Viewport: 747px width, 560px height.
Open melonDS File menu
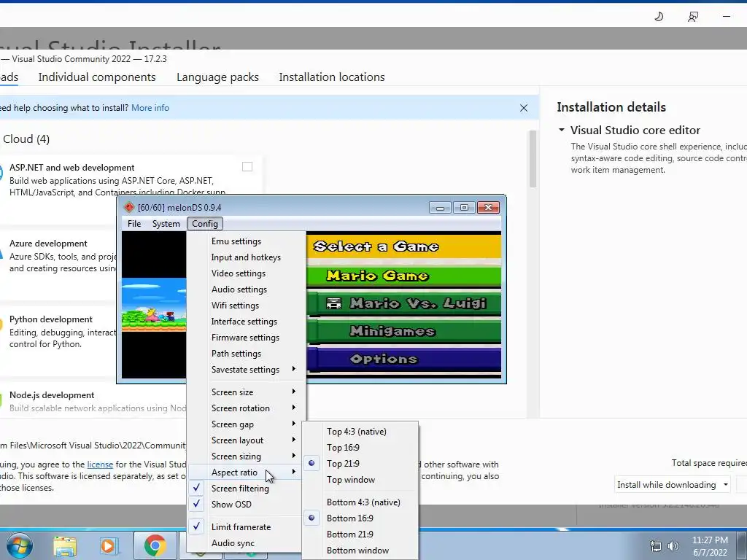pyautogui.click(x=134, y=224)
